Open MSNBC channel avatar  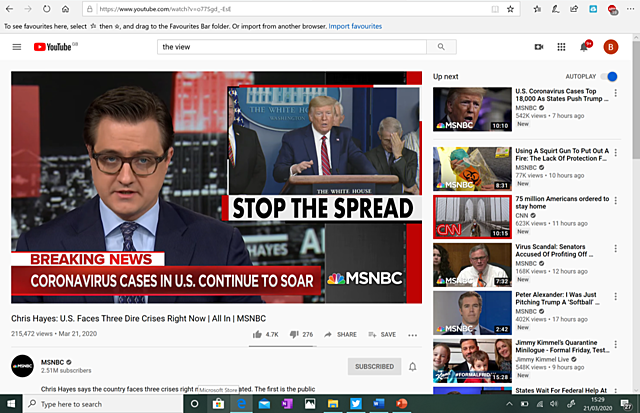tap(22, 366)
